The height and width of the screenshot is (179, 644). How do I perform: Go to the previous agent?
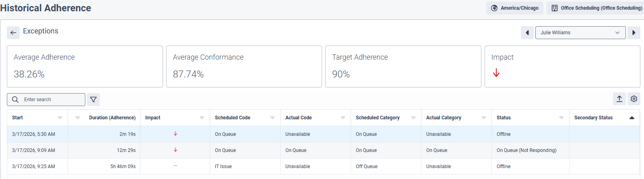pos(527,33)
